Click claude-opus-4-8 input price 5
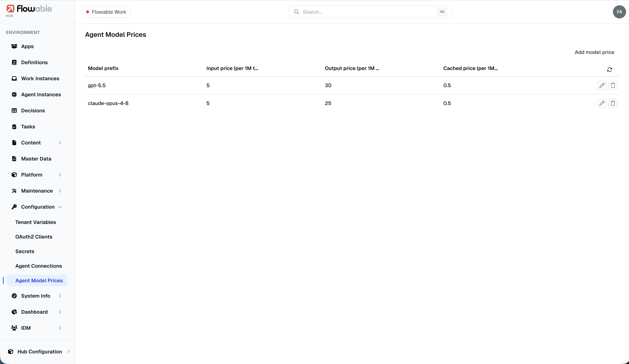The width and height of the screenshot is (629, 364). [x=208, y=103]
